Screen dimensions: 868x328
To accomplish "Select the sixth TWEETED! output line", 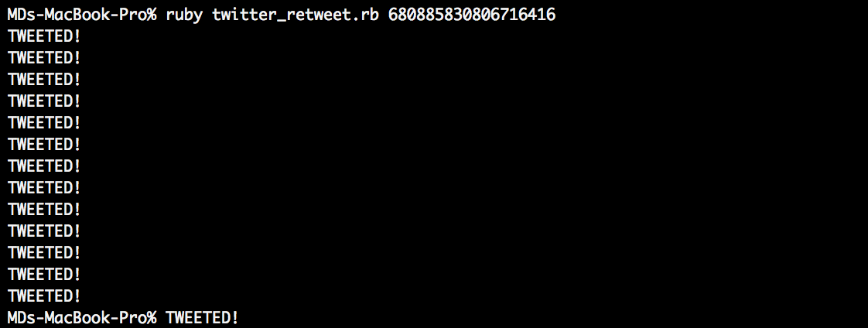I will tap(44, 145).
